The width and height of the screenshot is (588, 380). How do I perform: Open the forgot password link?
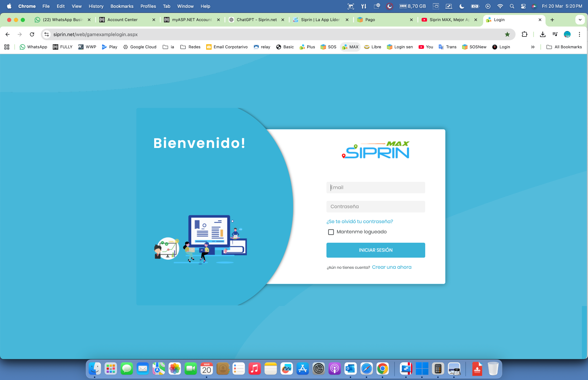(x=360, y=221)
